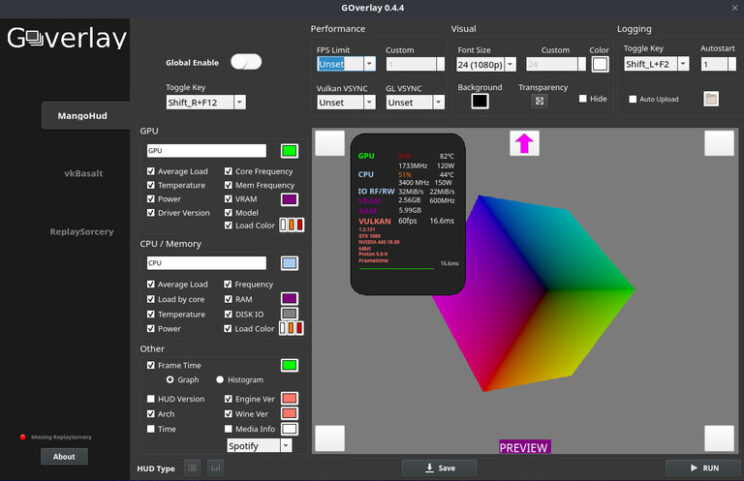
Task: Set HUD position to top-left corner
Action: tap(330, 143)
